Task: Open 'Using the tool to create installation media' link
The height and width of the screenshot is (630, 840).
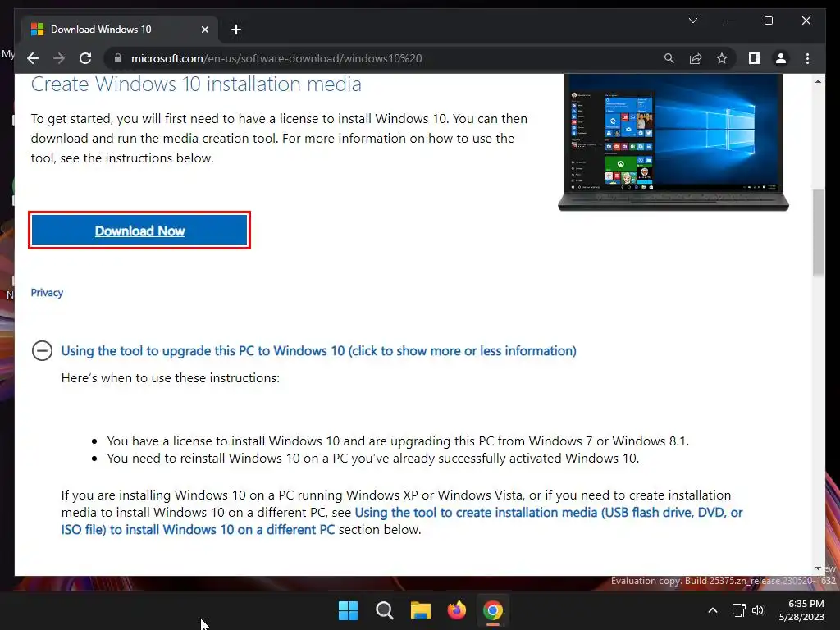Action: (x=402, y=521)
